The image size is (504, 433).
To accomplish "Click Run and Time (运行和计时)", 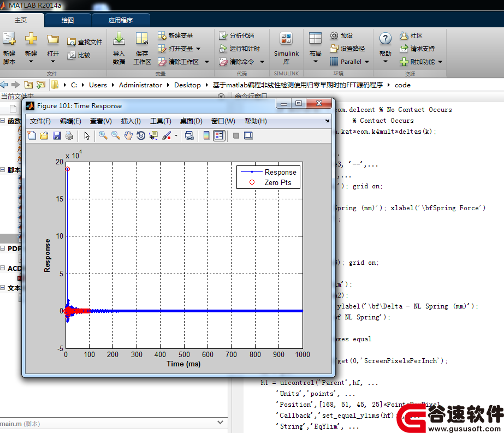I will pyautogui.click(x=240, y=49).
